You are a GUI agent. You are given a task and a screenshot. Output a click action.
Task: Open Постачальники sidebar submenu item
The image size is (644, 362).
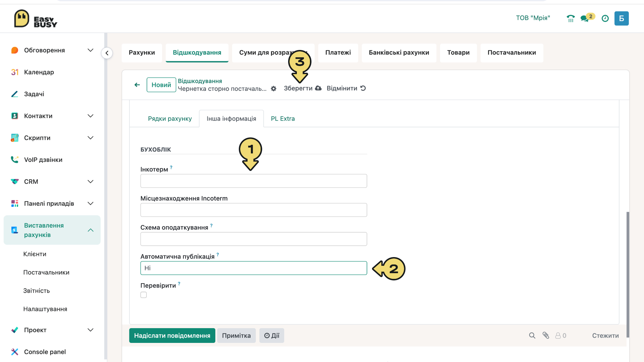click(x=46, y=273)
